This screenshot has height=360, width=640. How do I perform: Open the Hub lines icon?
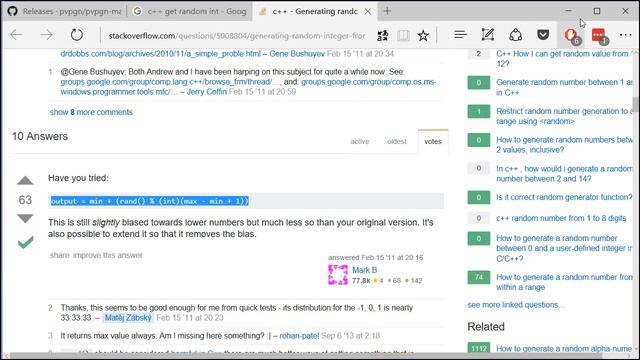point(460,35)
